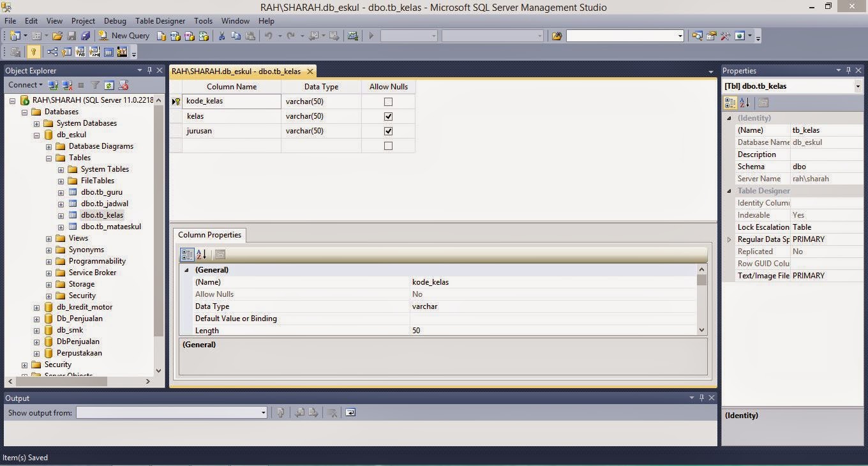Expand Regular Data Space property in Properties
This screenshot has height=466, width=868.
coord(729,239)
